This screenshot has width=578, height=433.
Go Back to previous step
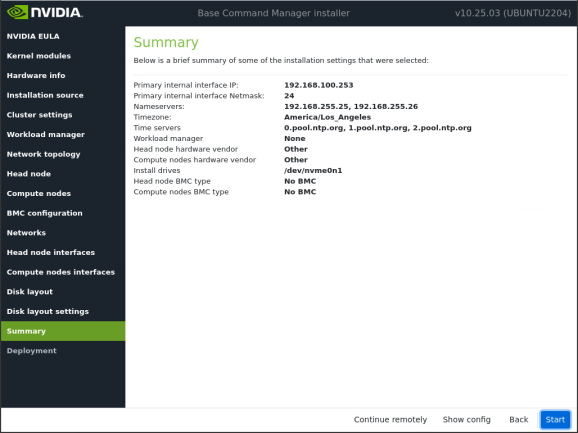click(x=519, y=419)
